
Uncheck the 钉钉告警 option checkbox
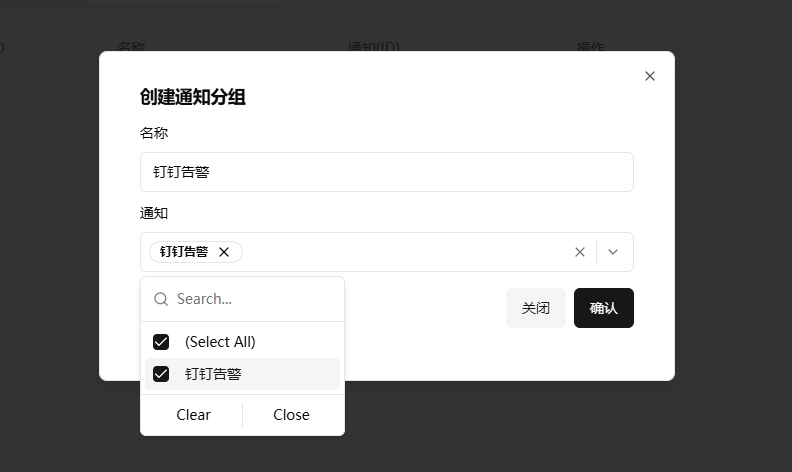point(161,374)
